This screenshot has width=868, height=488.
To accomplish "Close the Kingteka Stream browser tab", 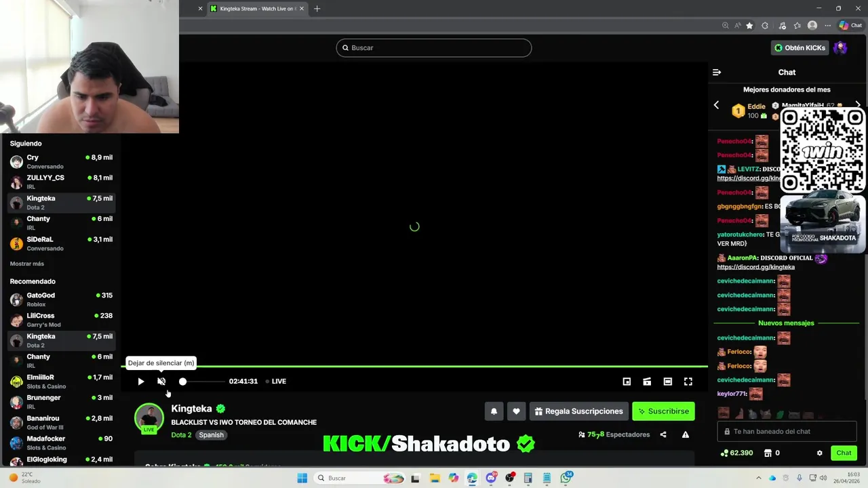I will pyautogui.click(x=302, y=9).
